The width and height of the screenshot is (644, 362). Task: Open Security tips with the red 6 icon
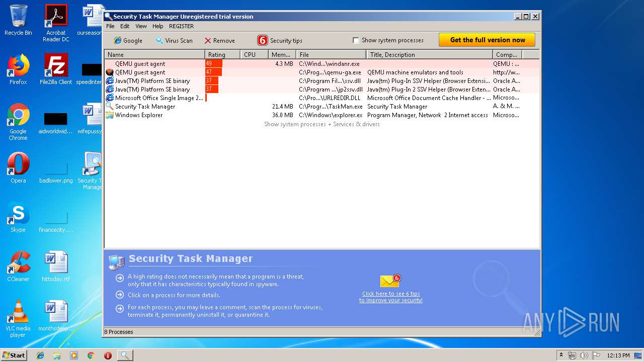(x=280, y=40)
